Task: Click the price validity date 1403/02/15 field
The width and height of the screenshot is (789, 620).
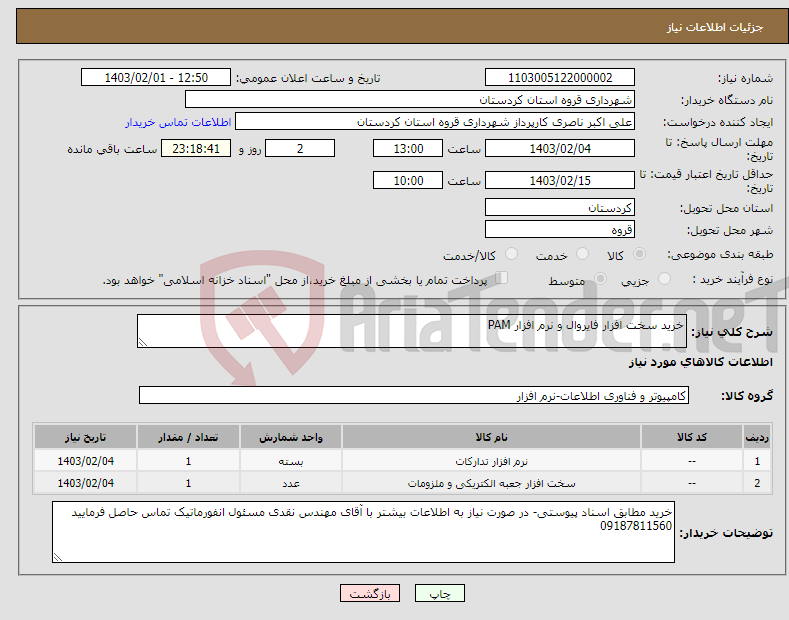Action: coord(560,180)
